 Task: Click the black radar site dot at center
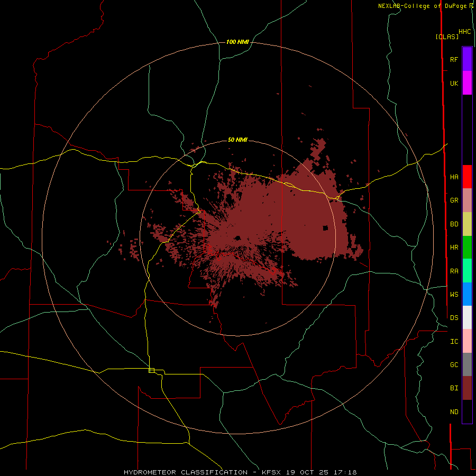pyautogui.click(x=237, y=238)
